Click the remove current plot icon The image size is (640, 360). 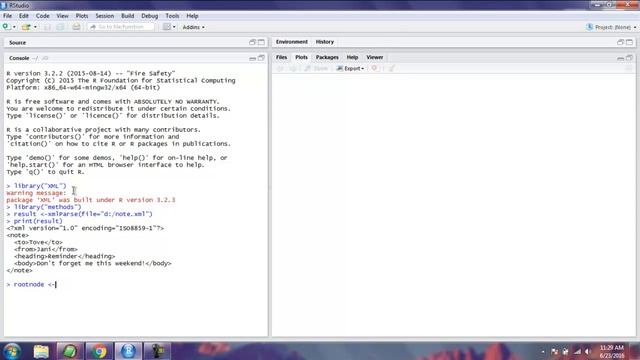pos(374,69)
